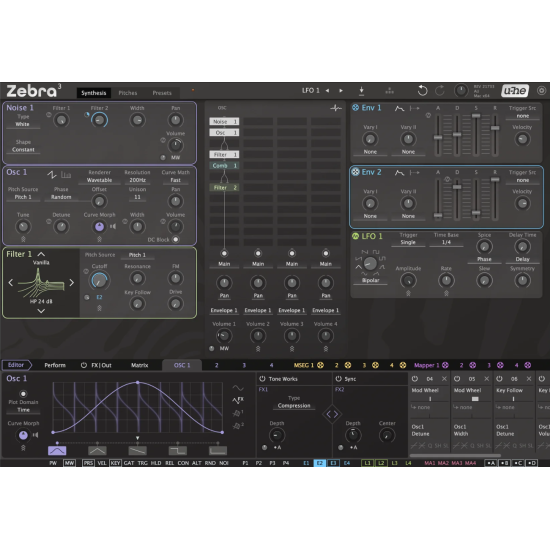Open Curve Math Fast dropdown
The image size is (550, 550).
[x=175, y=180]
